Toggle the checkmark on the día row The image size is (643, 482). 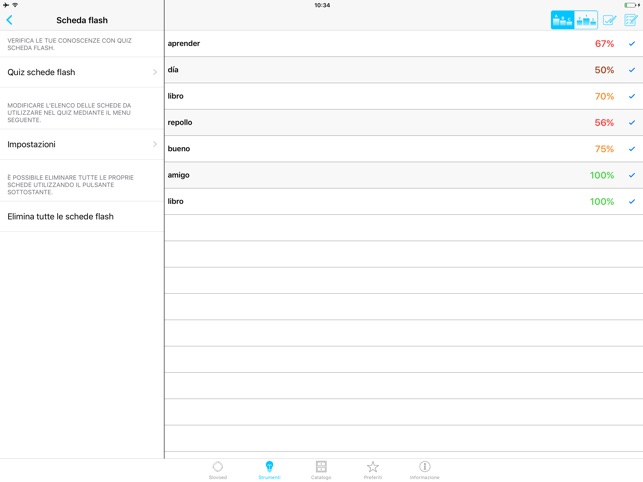click(632, 70)
